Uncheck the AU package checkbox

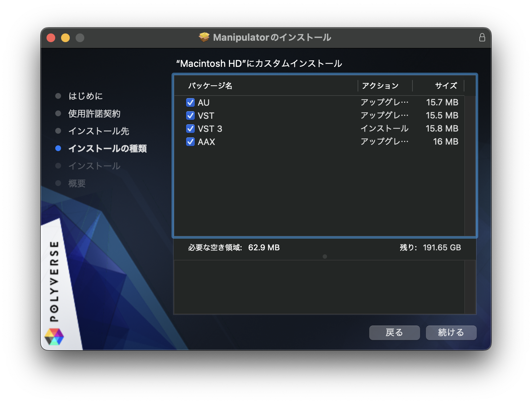190,102
